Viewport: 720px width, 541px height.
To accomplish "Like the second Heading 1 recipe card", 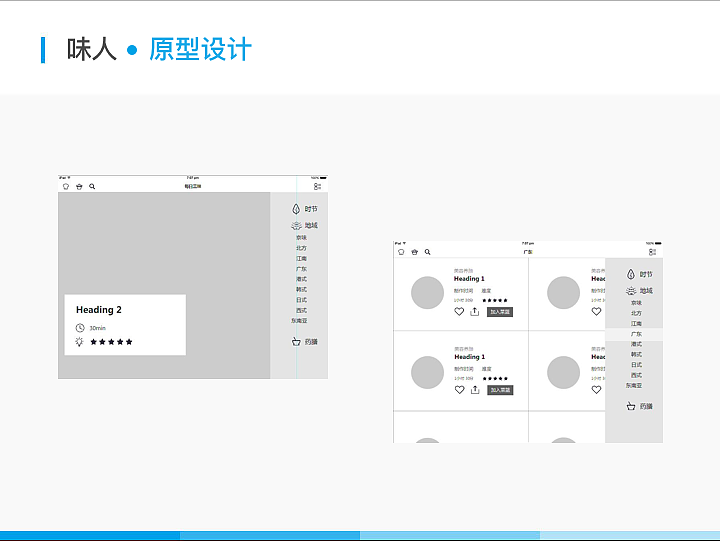I will click(x=459, y=390).
